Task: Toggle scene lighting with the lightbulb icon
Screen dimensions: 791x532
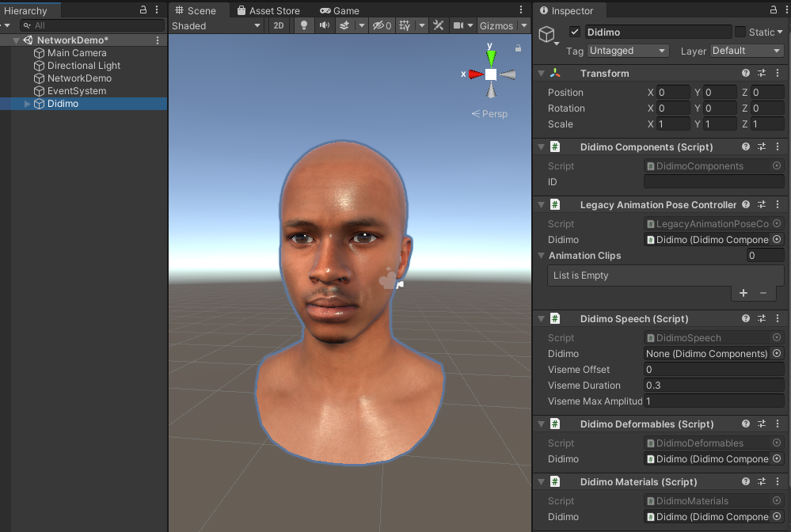Action: pos(303,25)
